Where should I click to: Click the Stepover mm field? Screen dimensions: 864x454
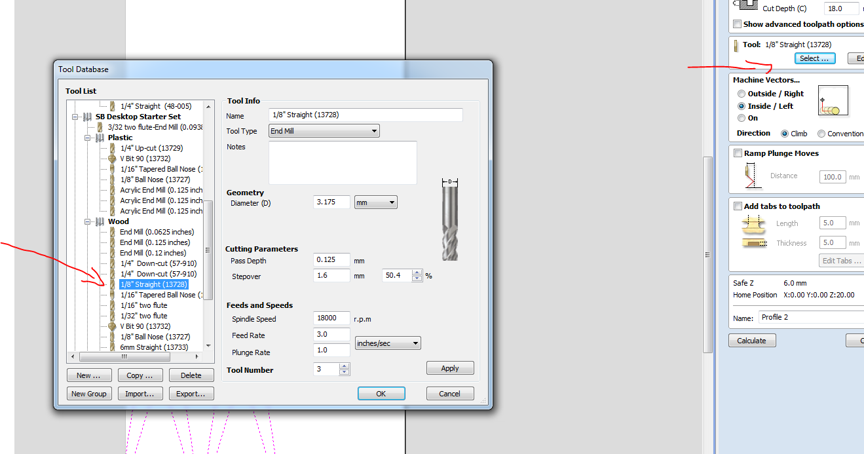tap(332, 275)
